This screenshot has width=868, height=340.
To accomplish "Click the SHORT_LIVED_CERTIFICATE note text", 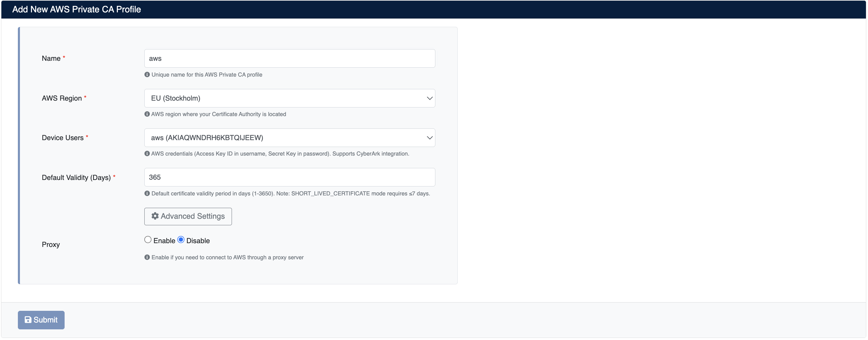I will [x=353, y=193].
